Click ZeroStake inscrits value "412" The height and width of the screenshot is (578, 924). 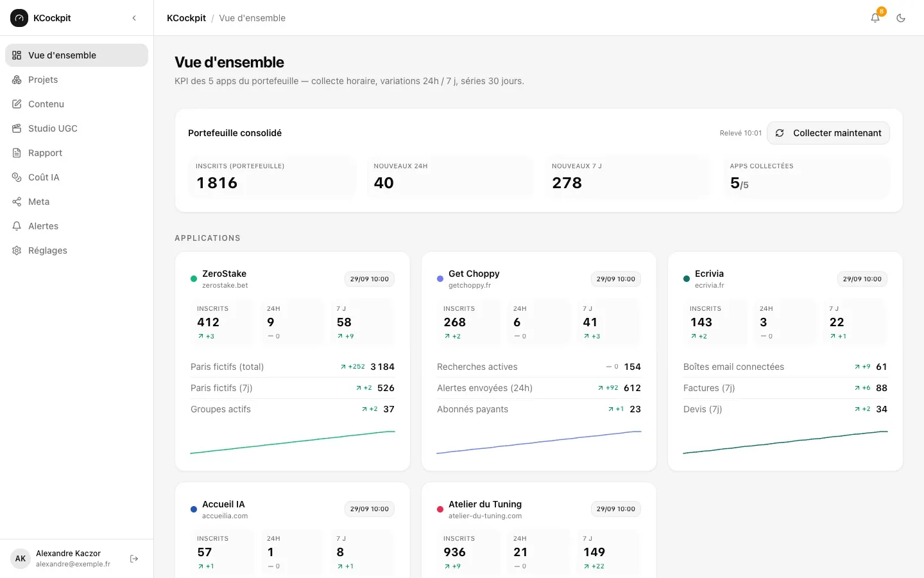click(x=208, y=322)
